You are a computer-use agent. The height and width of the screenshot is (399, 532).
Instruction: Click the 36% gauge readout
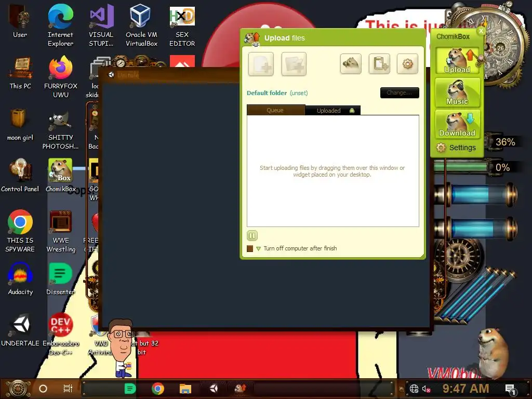tap(505, 142)
